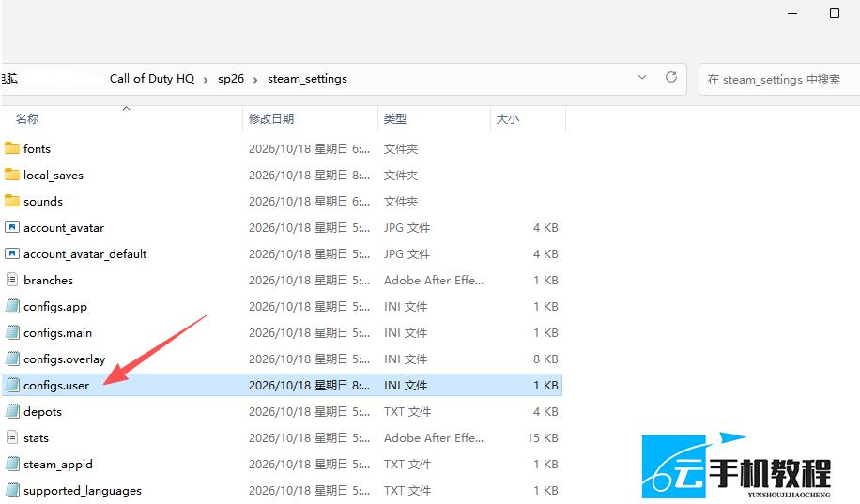Sort by the 大小 column header
Image resolution: width=860 pixels, height=504 pixels.
click(507, 118)
